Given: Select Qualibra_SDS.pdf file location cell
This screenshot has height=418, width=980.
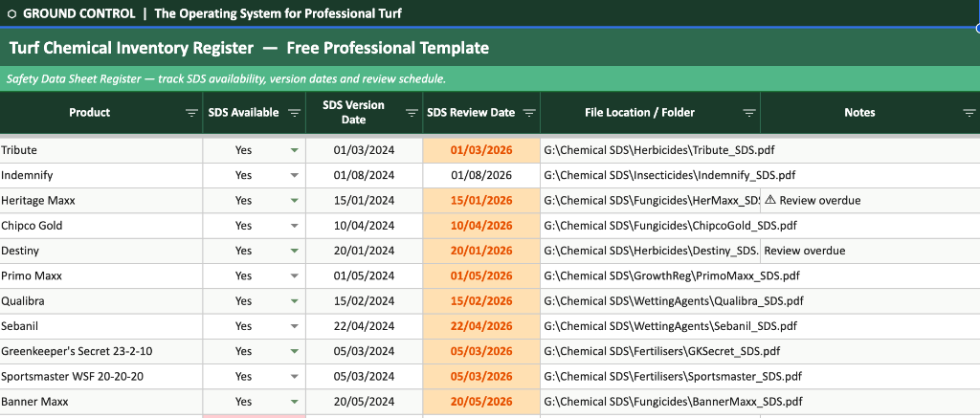Looking at the screenshot, I should pyautogui.click(x=650, y=301).
